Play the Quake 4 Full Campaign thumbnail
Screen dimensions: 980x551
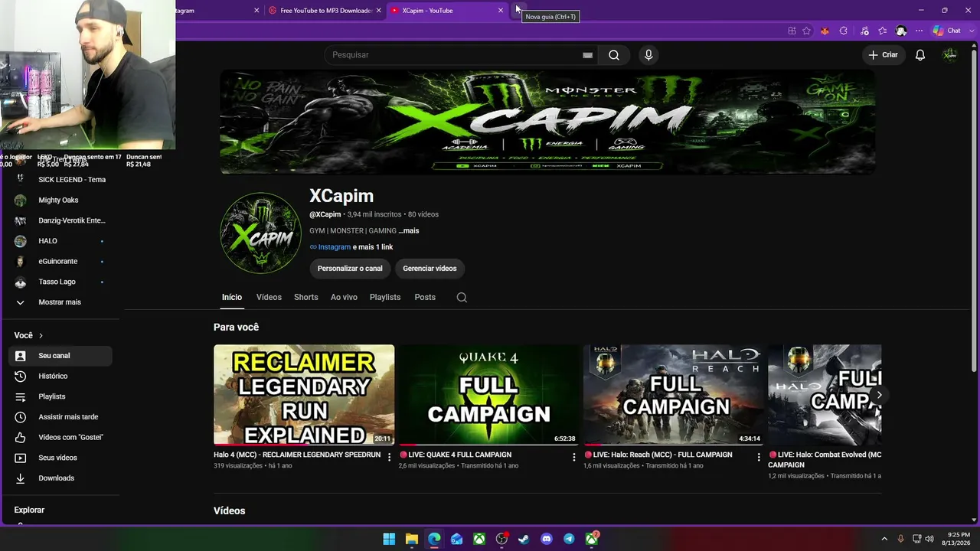point(488,395)
